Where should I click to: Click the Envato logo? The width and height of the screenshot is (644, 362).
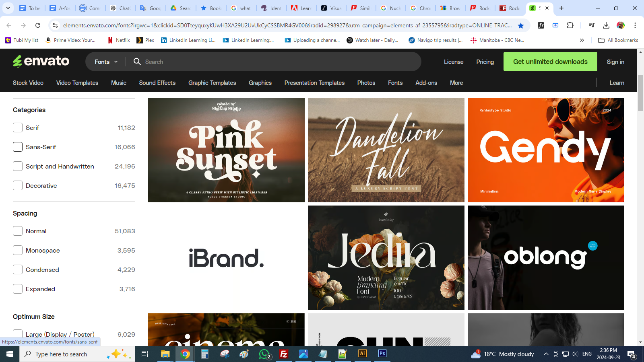(41, 62)
